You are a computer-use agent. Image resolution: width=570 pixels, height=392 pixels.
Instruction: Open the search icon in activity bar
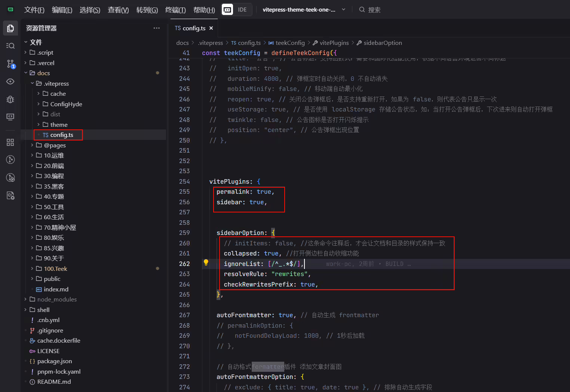[x=10, y=46]
